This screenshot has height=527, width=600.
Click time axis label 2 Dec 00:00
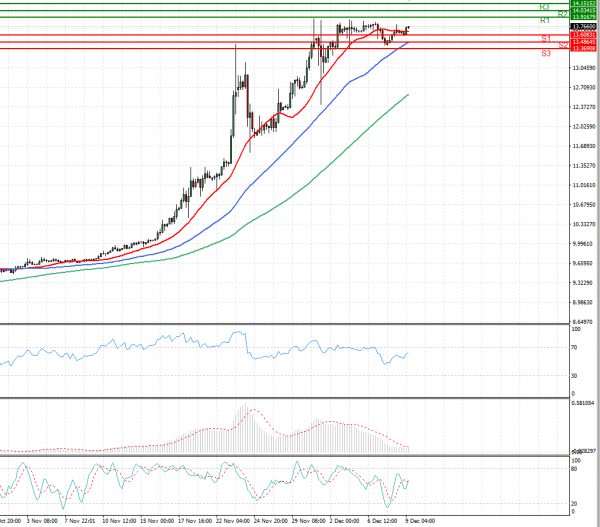[x=344, y=521]
